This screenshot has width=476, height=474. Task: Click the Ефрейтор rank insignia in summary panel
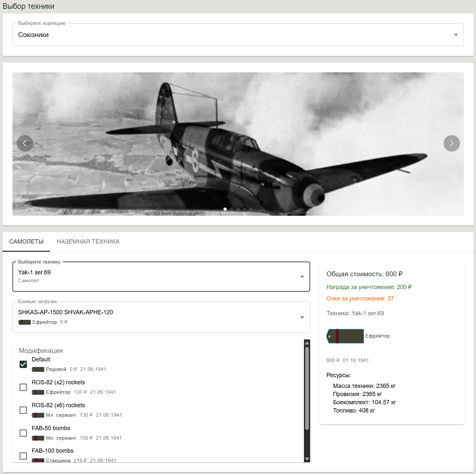click(x=345, y=336)
